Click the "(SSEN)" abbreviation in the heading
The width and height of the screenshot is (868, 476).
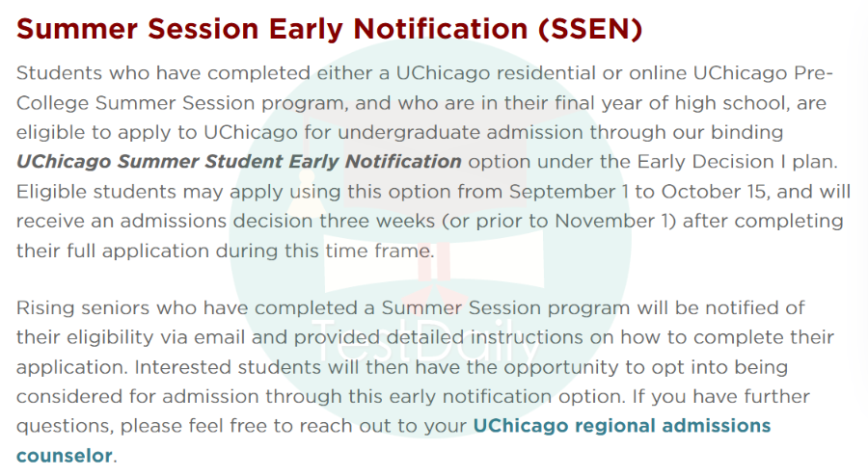[589, 29]
